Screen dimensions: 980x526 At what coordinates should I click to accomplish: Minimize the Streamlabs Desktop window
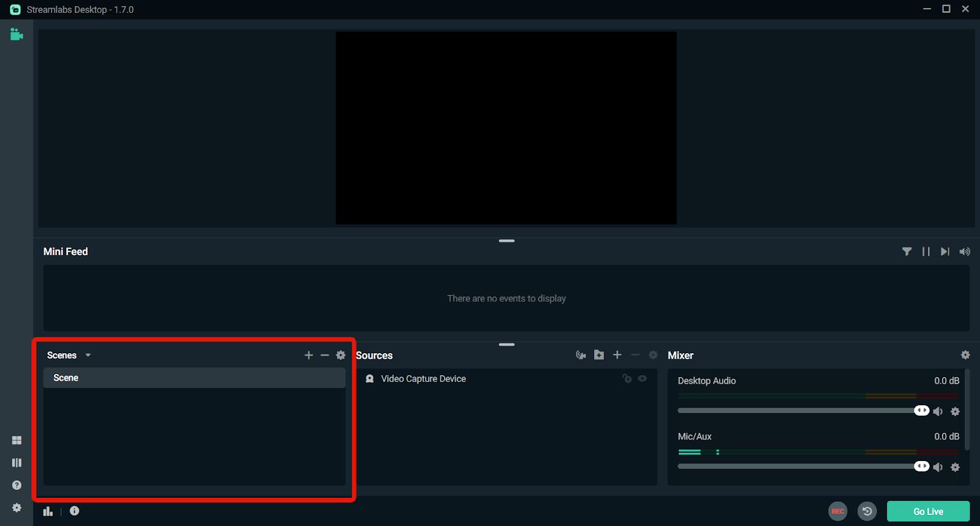(927, 9)
